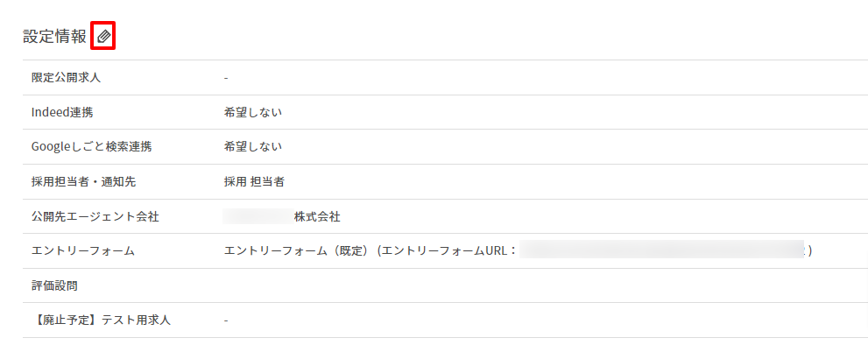This screenshot has height=352, width=868.
Task: Click the dash value for 限定公開求人
Action: 226,78
